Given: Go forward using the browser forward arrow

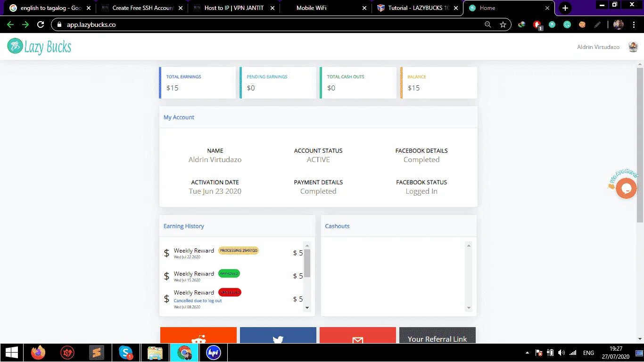Looking at the screenshot, I should (x=25, y=25).
